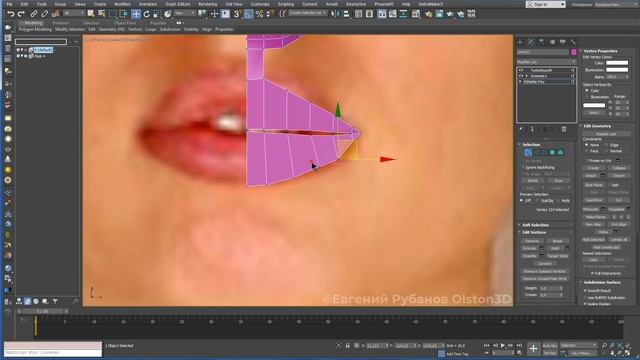Switch to the Freeform ribbon tab
640x360 pixels.
tap(61, 23)
